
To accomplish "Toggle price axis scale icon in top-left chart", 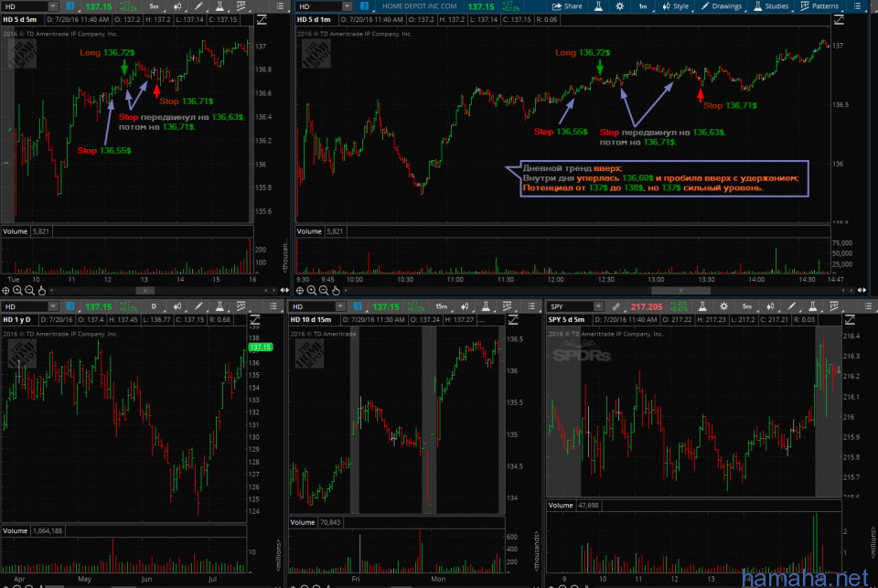I will pyautogui.click(x=262, y=20).
